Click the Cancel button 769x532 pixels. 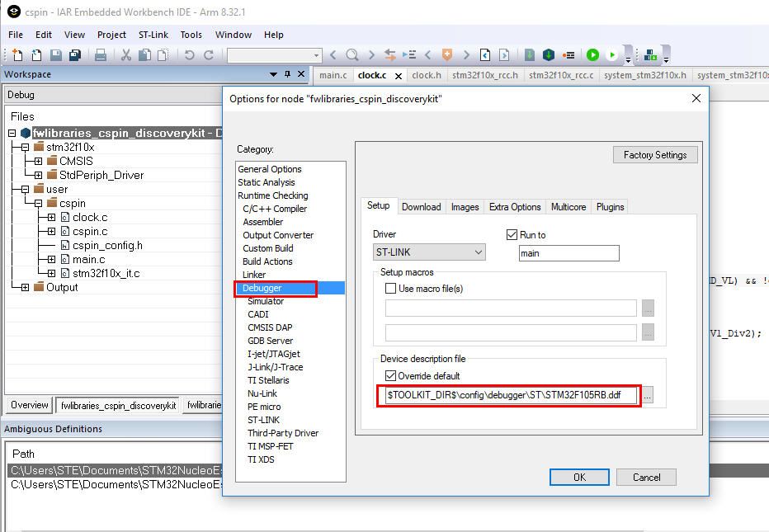(646, 477)
